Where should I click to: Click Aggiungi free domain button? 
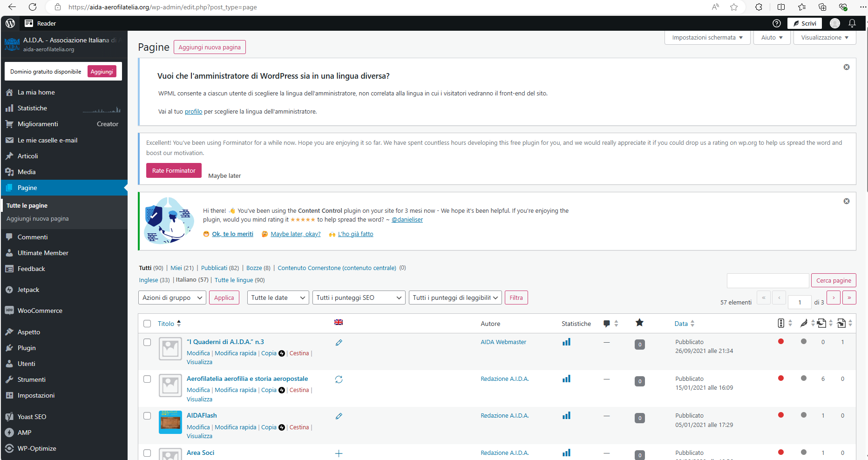point(102,71)
